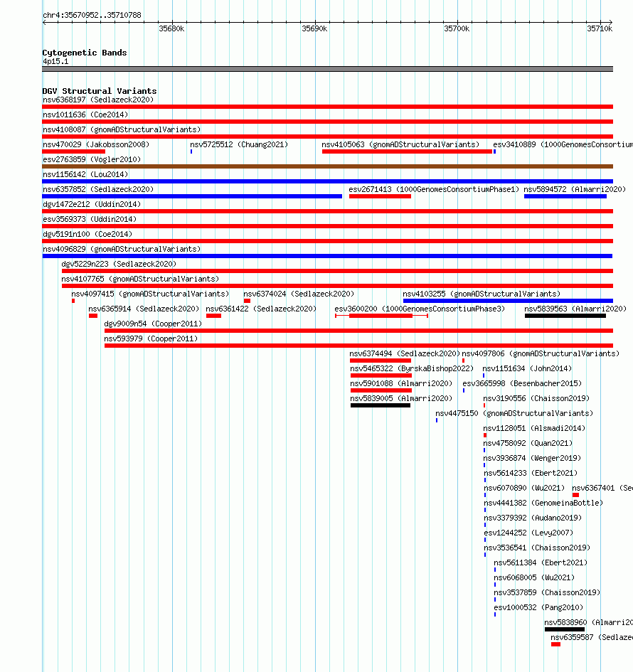Click the nsv5614233 (Ebert2021) label

pos(531,473)
